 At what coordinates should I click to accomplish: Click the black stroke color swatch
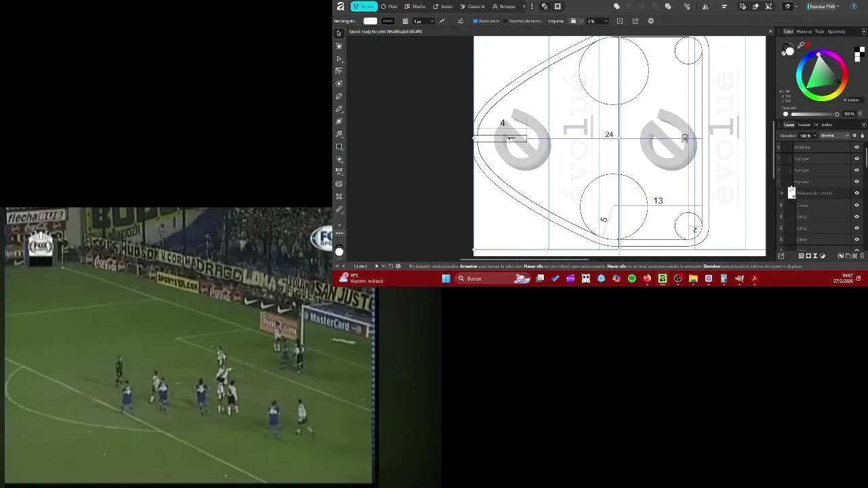coord(388,21)
